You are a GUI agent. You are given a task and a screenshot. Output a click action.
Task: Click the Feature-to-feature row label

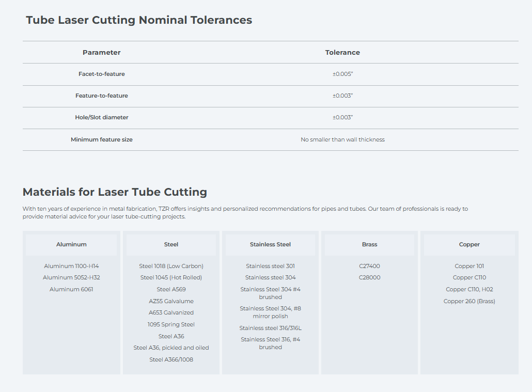pos(101,96)
